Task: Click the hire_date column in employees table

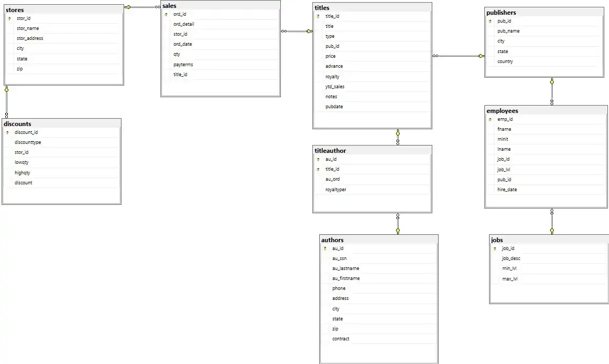Action: coord(507,190)
